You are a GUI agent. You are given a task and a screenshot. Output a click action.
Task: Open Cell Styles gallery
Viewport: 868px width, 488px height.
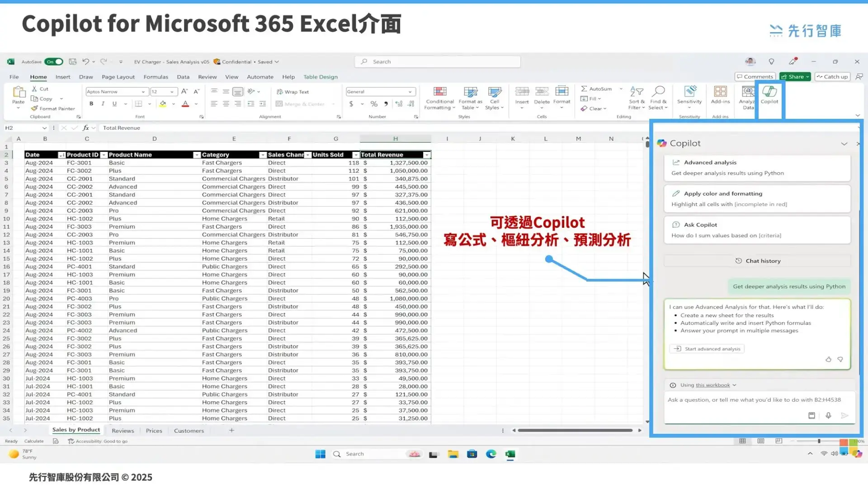494,98
